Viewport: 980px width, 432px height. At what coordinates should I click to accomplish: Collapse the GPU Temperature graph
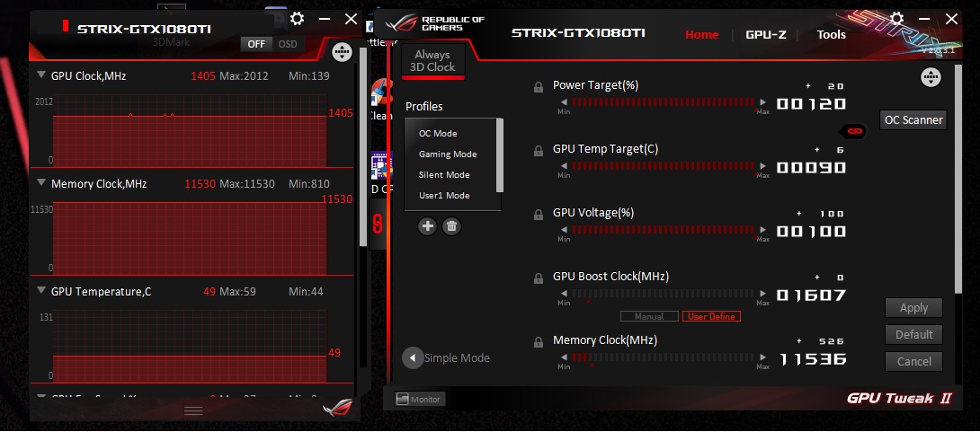pyautogui.click(x=41, y=291)
